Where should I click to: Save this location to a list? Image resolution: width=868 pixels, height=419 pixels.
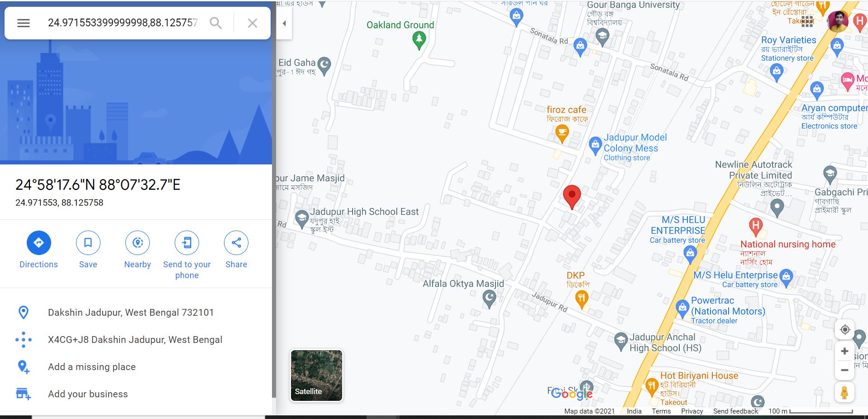[x=88, y=250]
